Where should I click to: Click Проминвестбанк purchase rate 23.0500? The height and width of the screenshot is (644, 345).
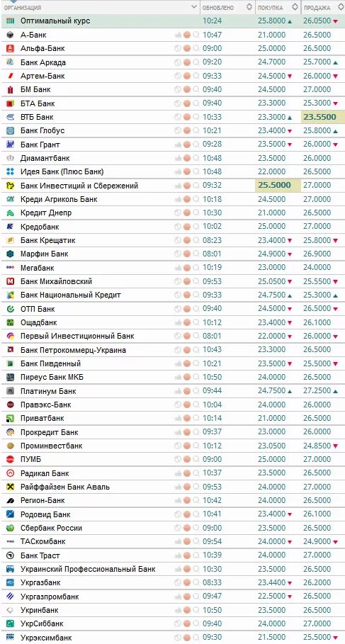272,446
